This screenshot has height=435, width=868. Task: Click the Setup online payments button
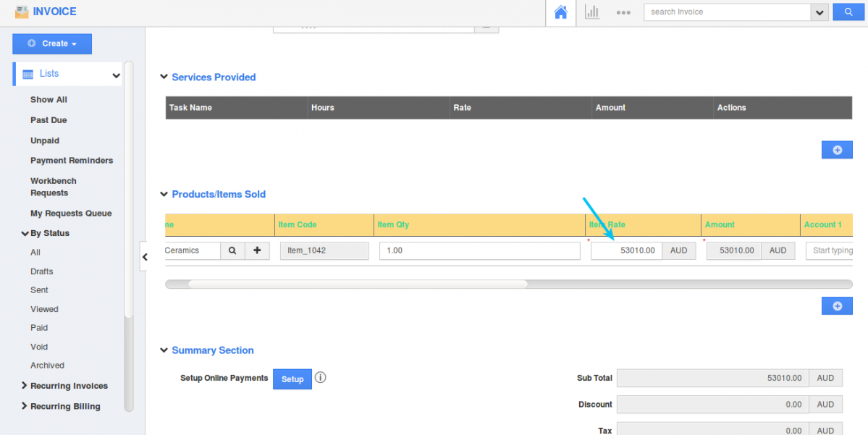(292, 379)
